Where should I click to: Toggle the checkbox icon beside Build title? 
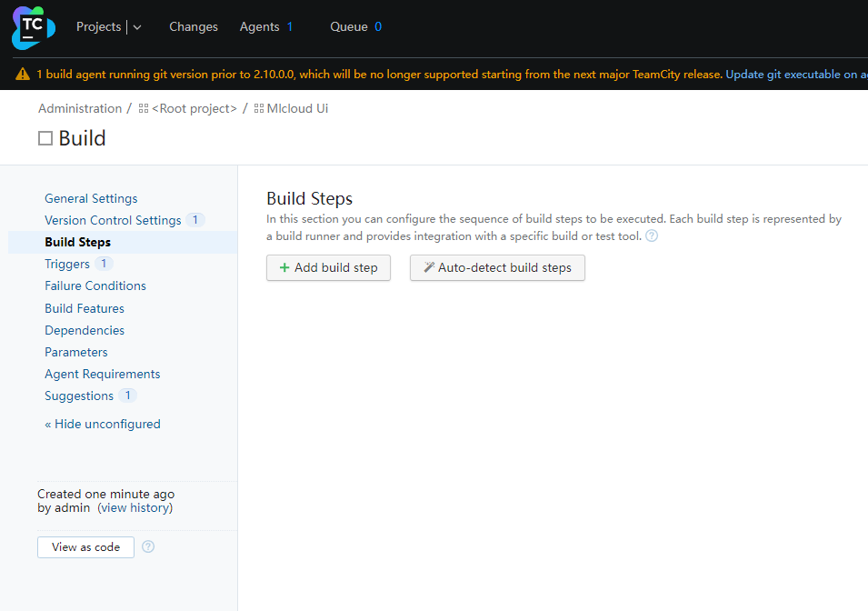pyautogui.click(x=45, y=138)
